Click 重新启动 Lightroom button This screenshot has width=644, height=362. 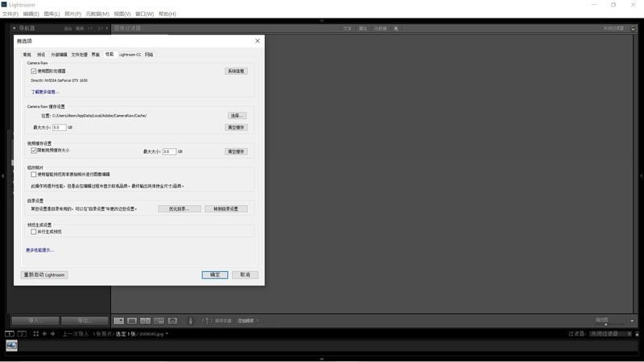(x=44, y=274)
